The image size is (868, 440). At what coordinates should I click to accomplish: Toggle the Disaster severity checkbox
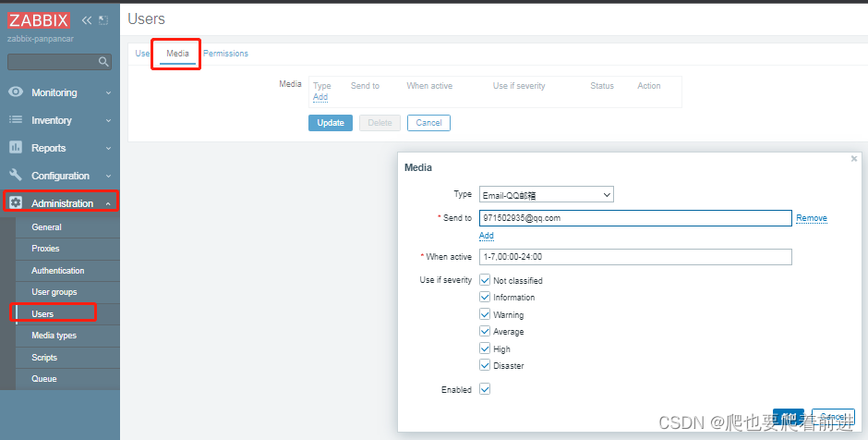pos(485,365)
